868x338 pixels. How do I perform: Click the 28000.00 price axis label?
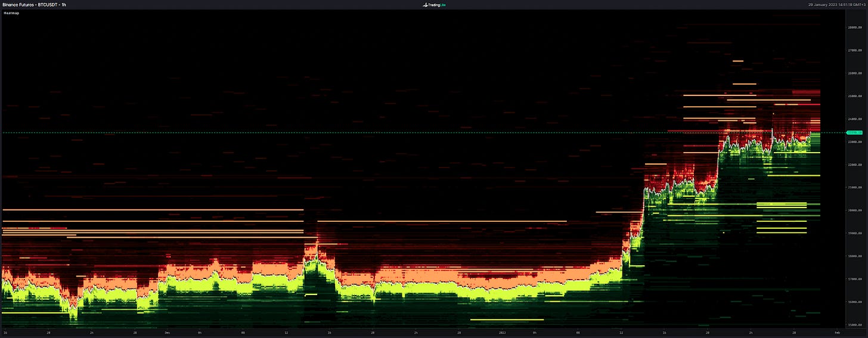tap(855, 27)
